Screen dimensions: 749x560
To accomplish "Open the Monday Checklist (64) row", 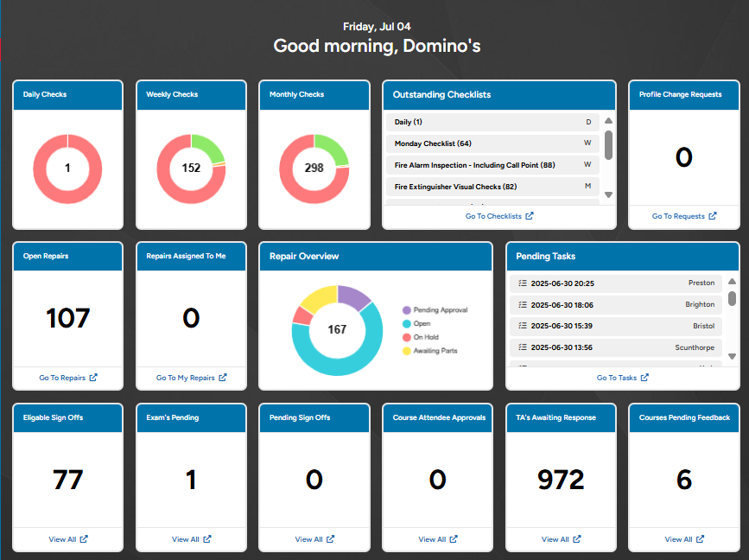I will pos(492,143).
